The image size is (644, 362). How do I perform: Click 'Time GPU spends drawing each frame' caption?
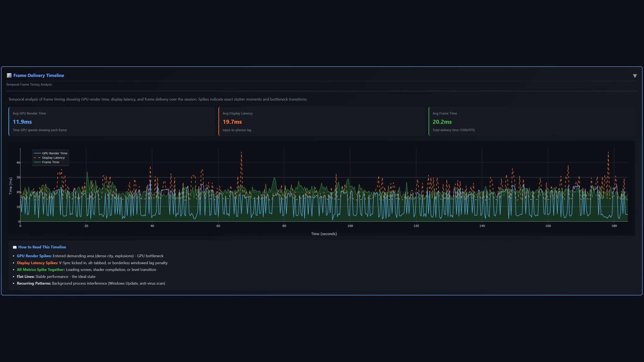tap(40, 130)
